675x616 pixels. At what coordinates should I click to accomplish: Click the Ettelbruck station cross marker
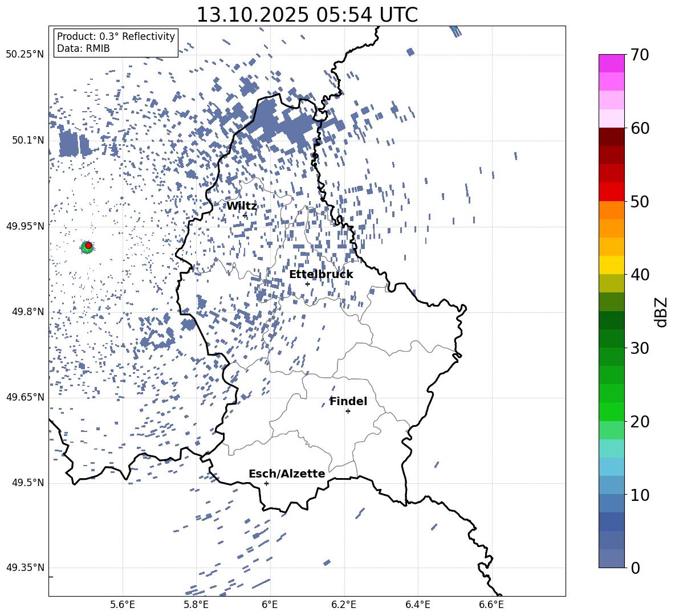coord(307,284)
